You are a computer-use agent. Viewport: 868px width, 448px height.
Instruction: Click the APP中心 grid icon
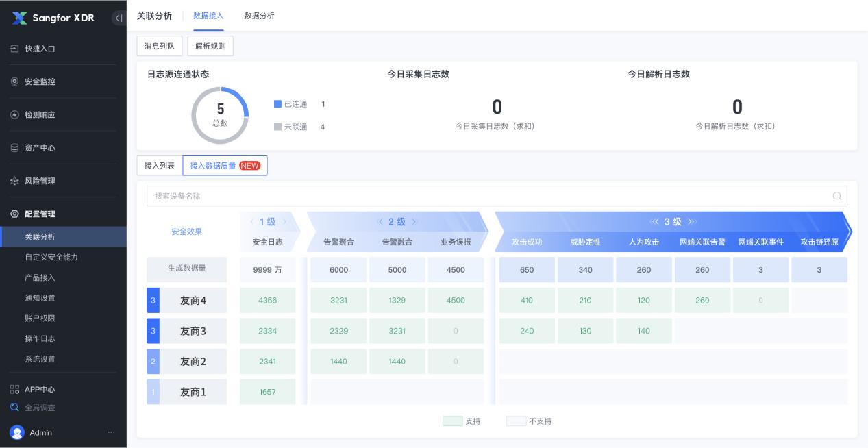(x=14, y=389)
